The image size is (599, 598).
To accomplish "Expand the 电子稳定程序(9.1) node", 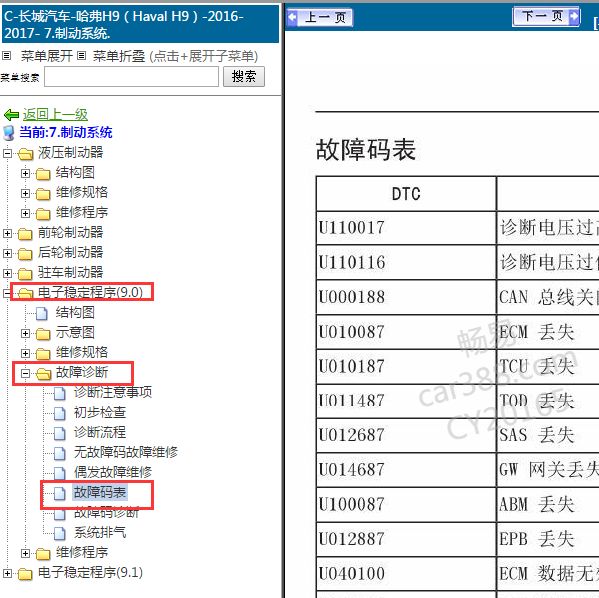I will 7,573.
